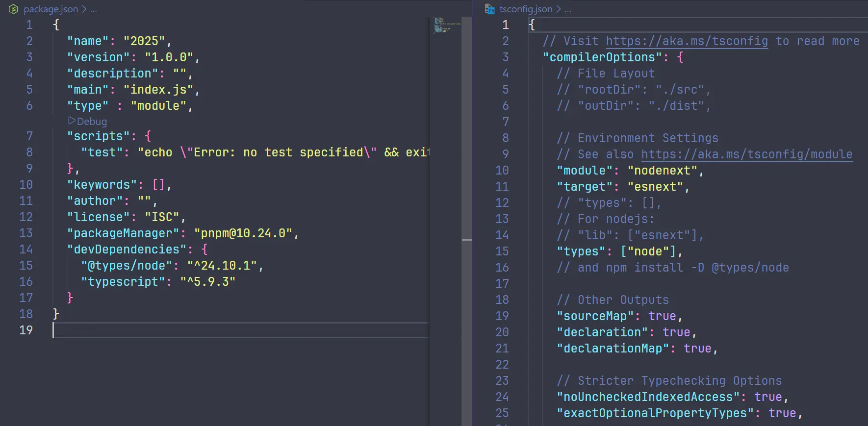Run the Debug code lens above scripts
The height and width of the screenshot is (426, 868).
pyautogui.click(x=92, y=121)
